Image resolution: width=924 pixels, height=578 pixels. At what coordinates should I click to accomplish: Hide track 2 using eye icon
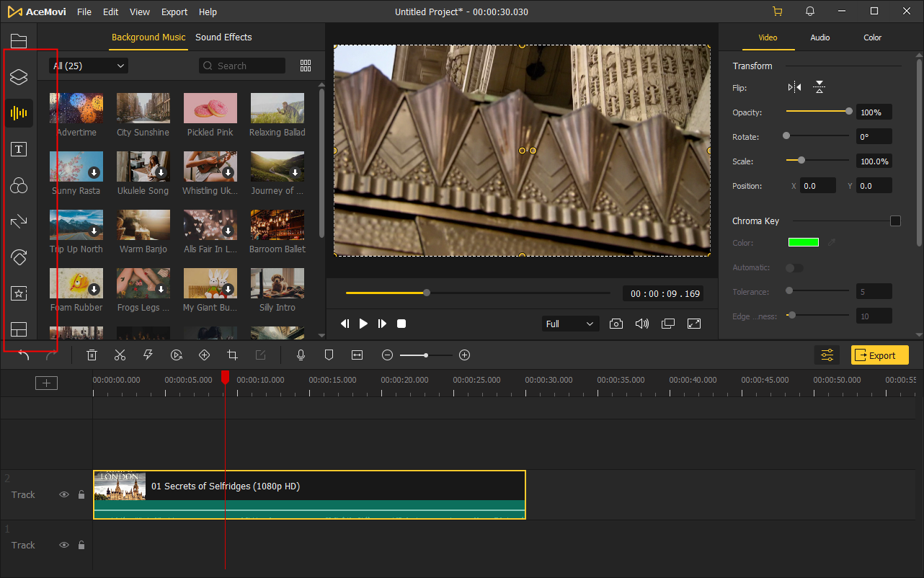click(x=64, y=494)
